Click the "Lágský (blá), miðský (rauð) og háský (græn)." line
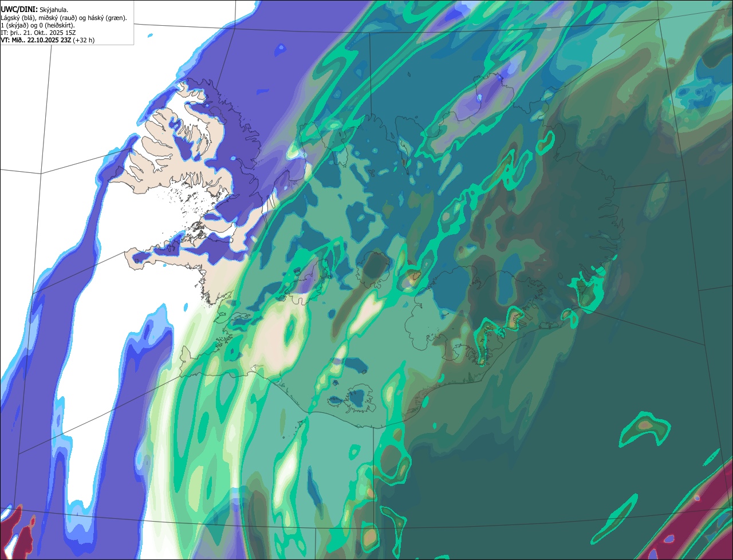The image size is (733, 560). coord(64,18)
